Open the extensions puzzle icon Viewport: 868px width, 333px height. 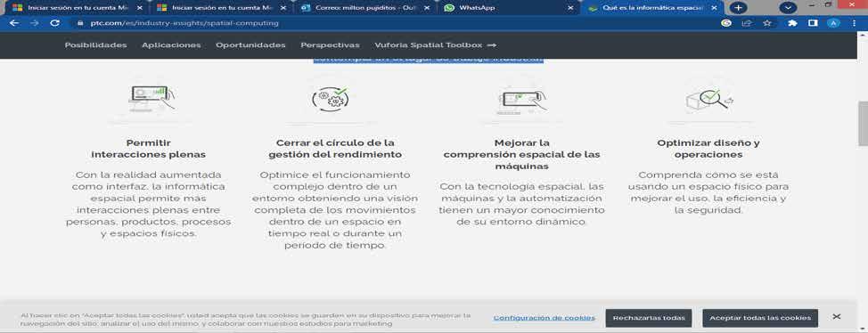(x=793, y=23)
